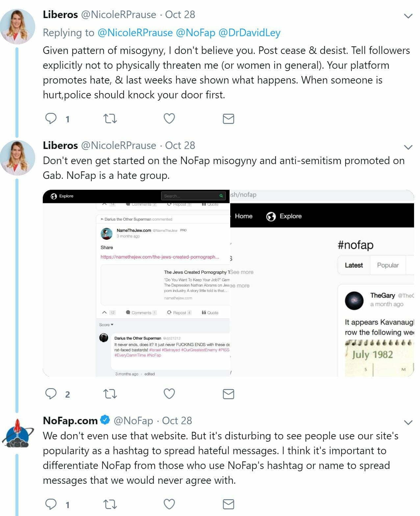The image size is (420, 516).
Task: Open more options on first Liberos tweet
Action: [x=408, y=16]
